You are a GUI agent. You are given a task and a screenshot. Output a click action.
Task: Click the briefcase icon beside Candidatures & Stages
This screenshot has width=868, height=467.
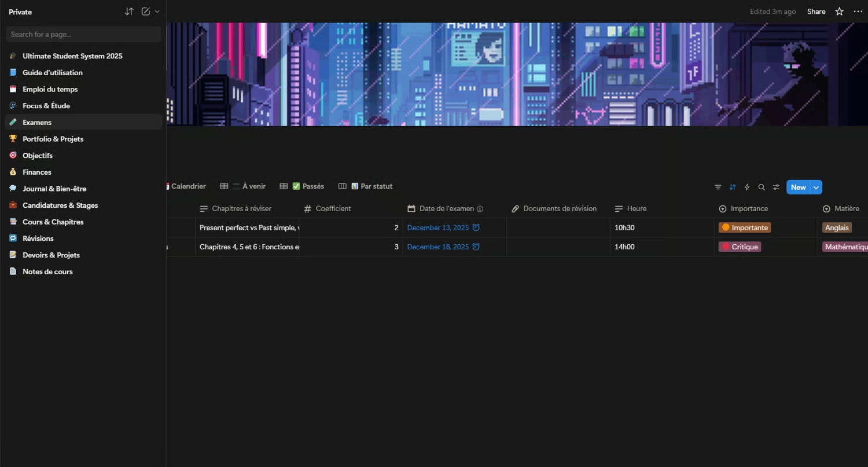pyautogui.click(x=13, y=205)
